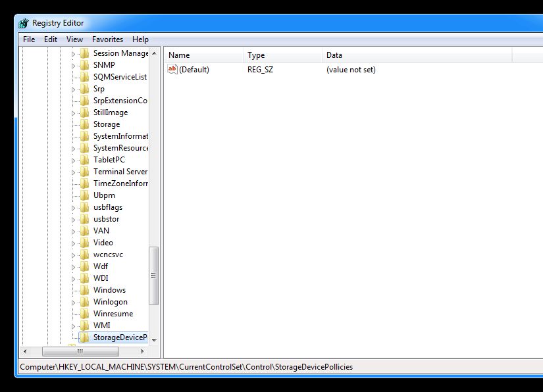543x392 pixels.
Task: Click the usbstor folder icon
Action: pyautogui.click(x=84, y=219)
